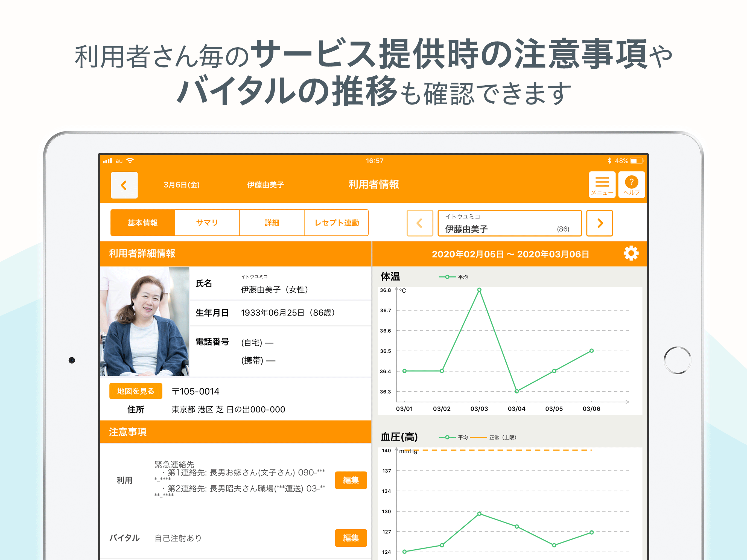Select the 基本情報 tab
This screenshot has height=560, width=747.
coord(143,223)
